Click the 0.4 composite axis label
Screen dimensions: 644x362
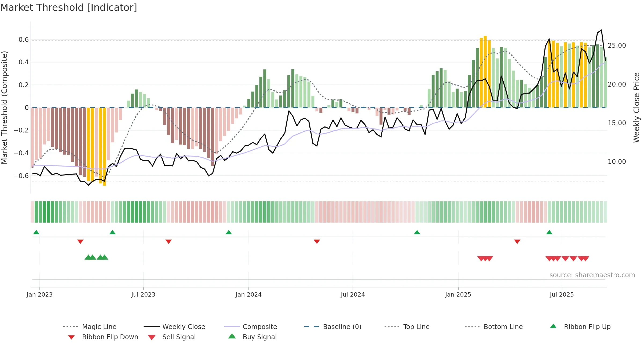click(24, 62)
